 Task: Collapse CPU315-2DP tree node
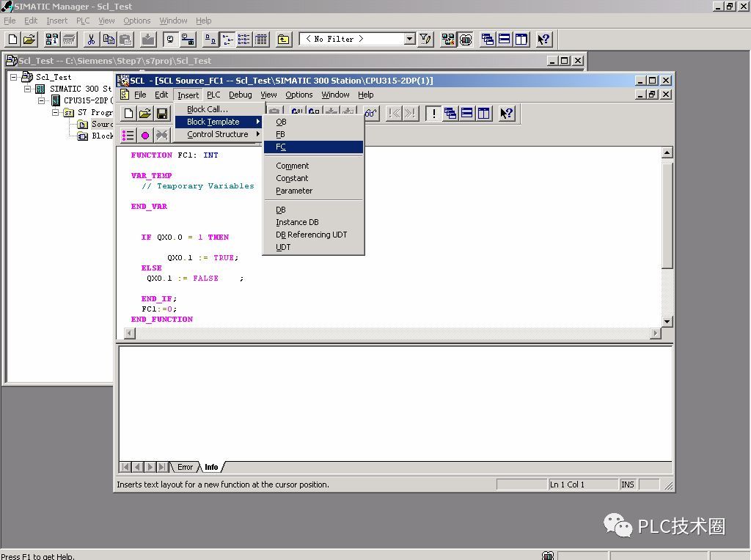42,100
